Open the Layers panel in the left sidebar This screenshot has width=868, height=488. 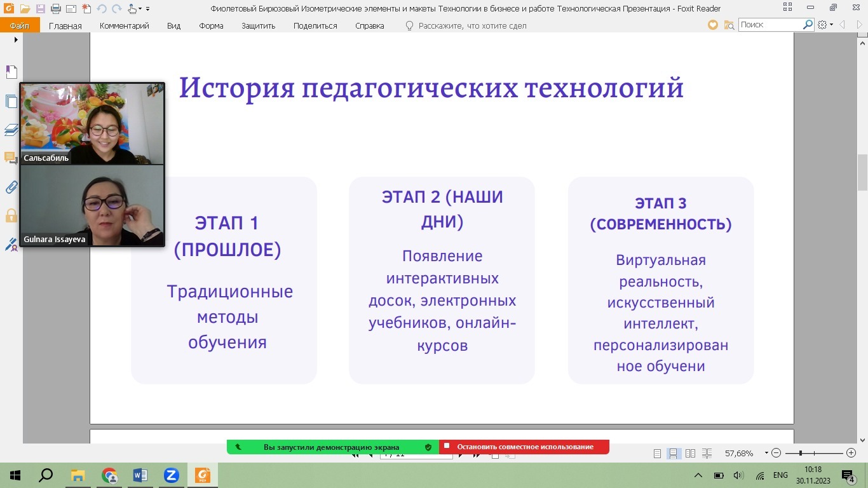pos(11,130)
